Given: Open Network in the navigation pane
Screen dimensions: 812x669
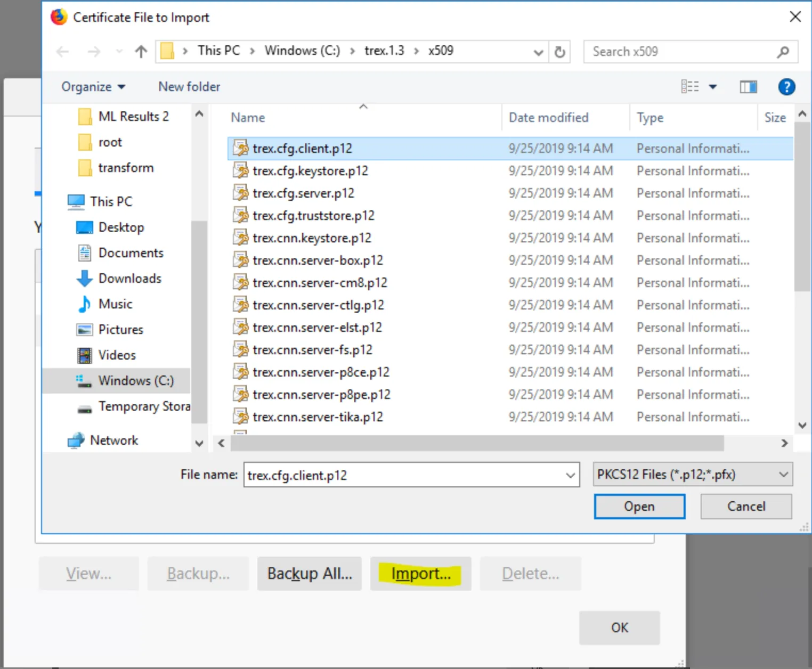Looking at the screenshot, I should (x=113, y=440).
